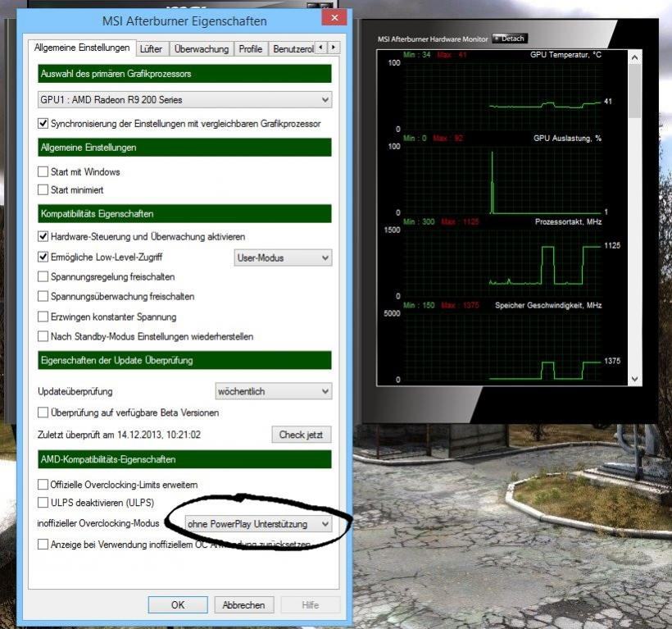This screenshot has height=629, width=672.
Task: Click the Abbrechen button
Action: click(x=244, y=604)
